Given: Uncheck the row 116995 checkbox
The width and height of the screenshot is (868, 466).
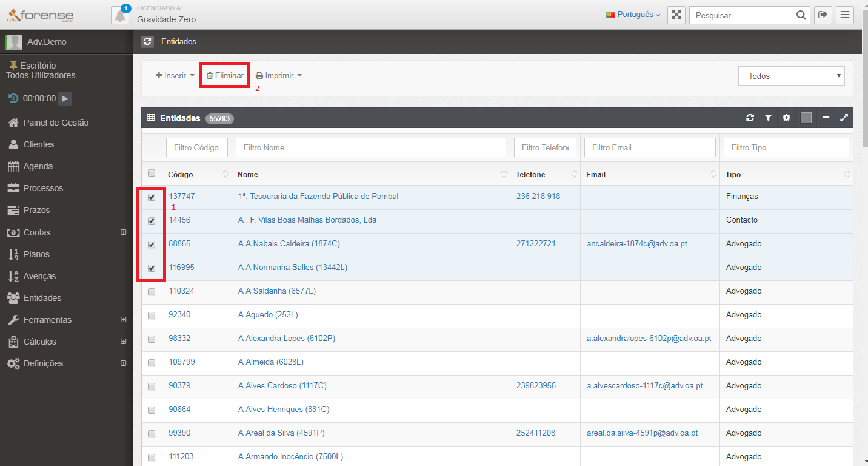Looking at the screenshot, I should click(x=152, y=268).
